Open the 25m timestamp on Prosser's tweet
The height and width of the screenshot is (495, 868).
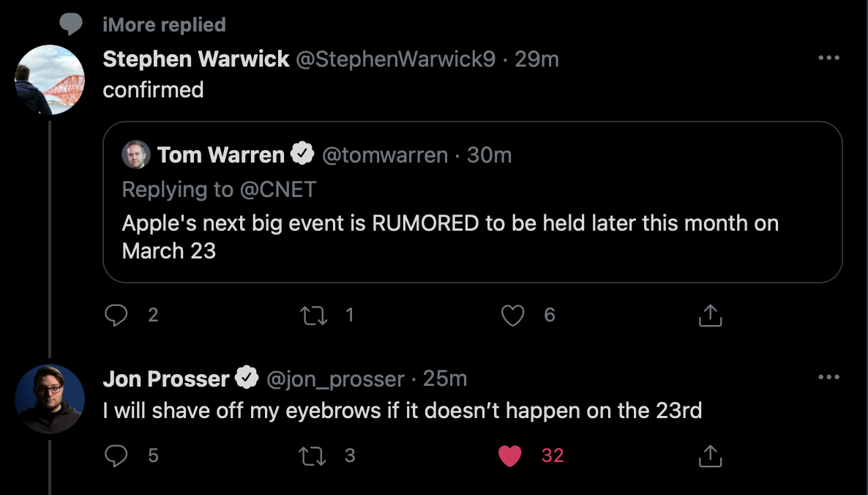pos(444,379)
